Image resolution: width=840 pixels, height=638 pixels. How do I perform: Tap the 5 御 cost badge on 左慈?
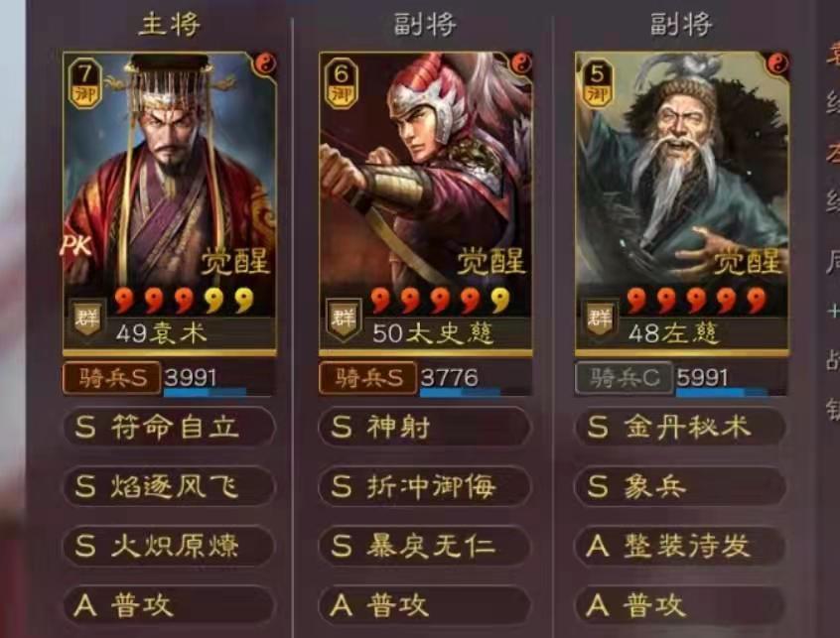point(598,82)
